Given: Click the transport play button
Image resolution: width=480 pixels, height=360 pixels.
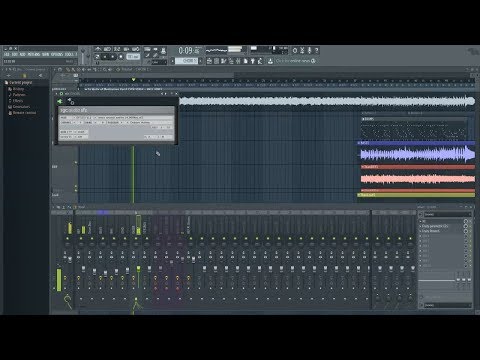Looking at the screenshot, I should tap(105, 57).
